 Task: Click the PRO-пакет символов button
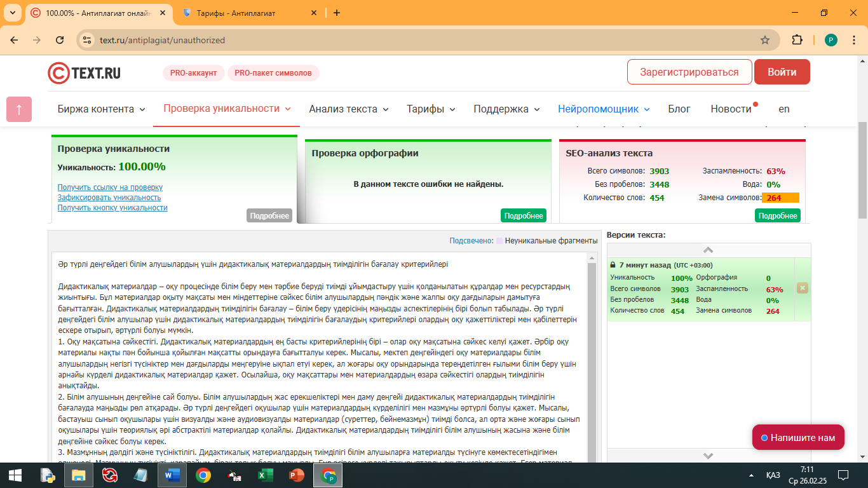pyautogui.click(x=273, y=73)
